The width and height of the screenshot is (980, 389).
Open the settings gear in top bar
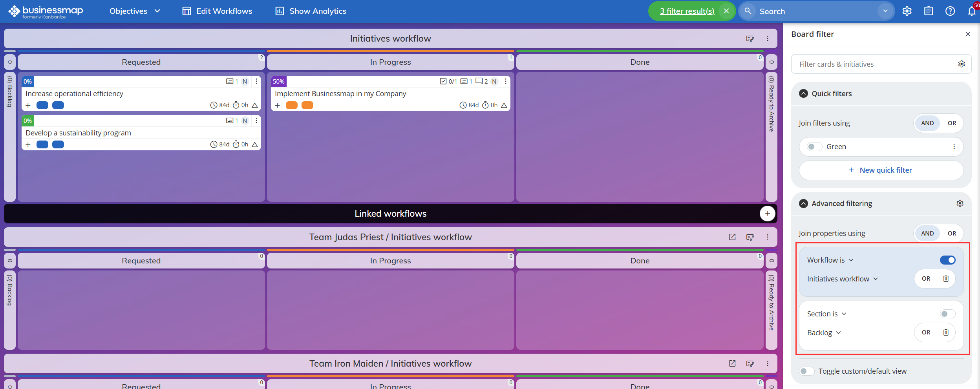pos(907,11)
